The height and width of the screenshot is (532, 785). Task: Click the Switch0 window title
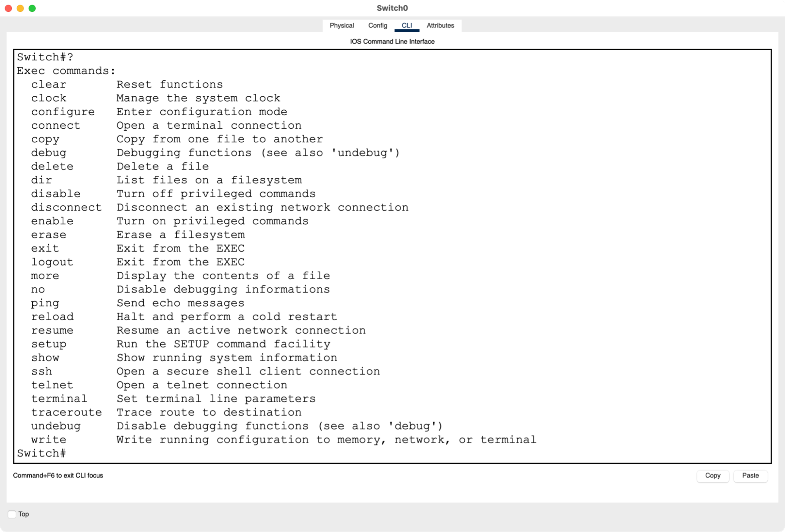coord(392,8)
